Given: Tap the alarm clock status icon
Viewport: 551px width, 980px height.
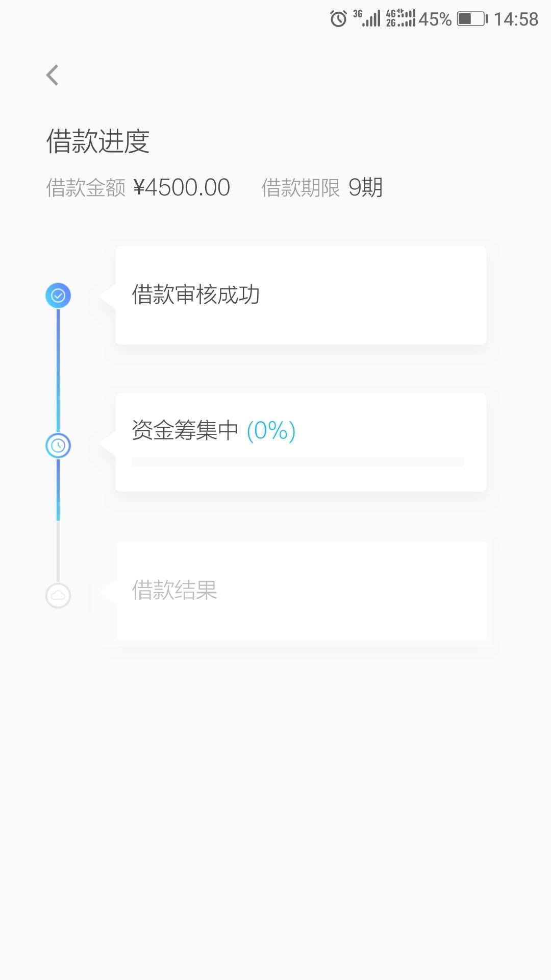Looking at the screenshot, I should (x=338, y=19).
